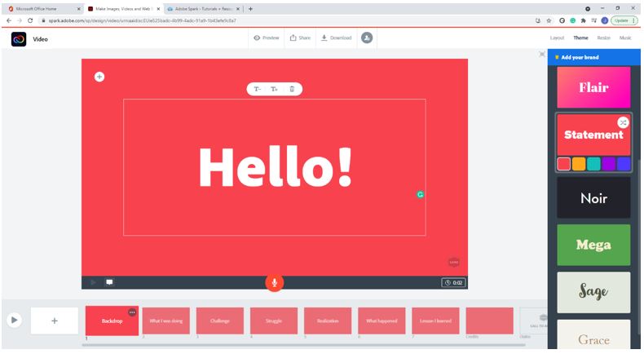644x354 pixels.
Task: Open the Chrome profile avatar
Action: click(x=605, y=20)
